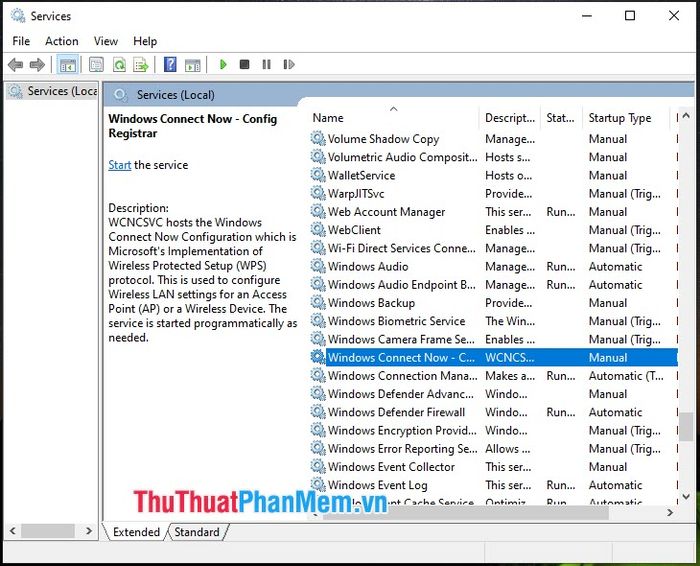Open the Help menu

tap(145, 41)
